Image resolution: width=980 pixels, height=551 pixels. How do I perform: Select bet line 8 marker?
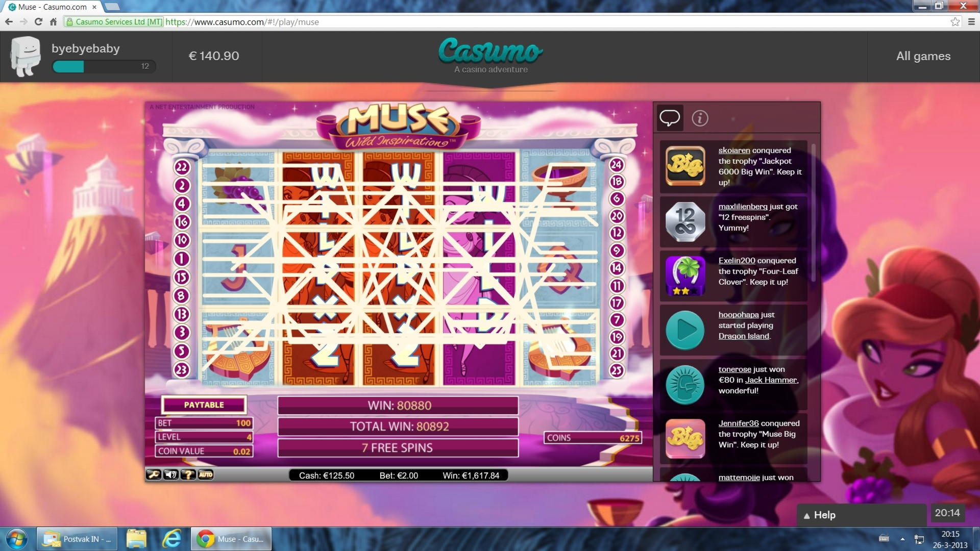182,296
